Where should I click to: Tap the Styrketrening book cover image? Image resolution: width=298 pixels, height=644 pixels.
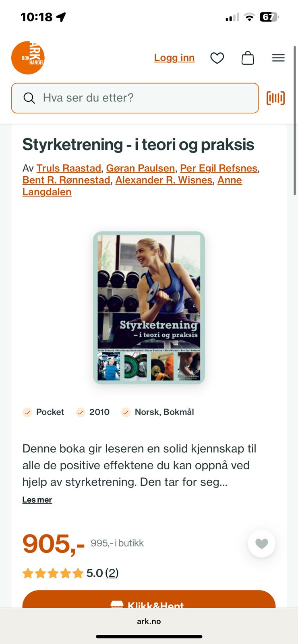point(149,308)
